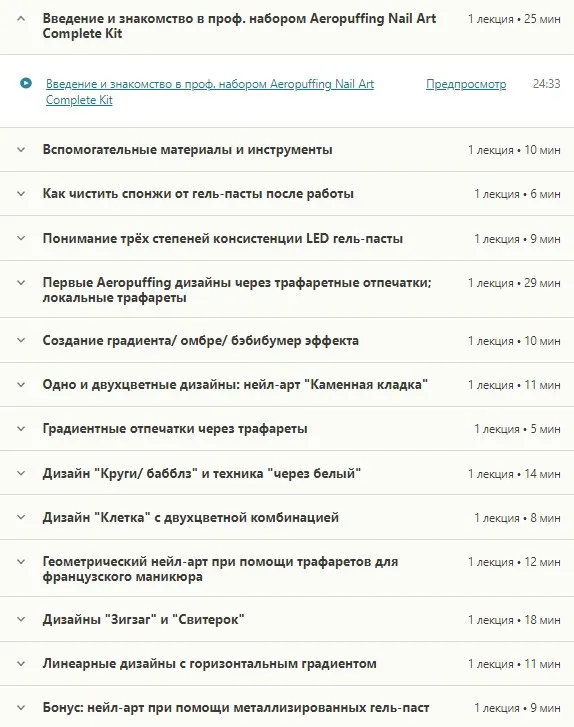Expand the chevron for the LED гель-пасты section

[21, 238]
